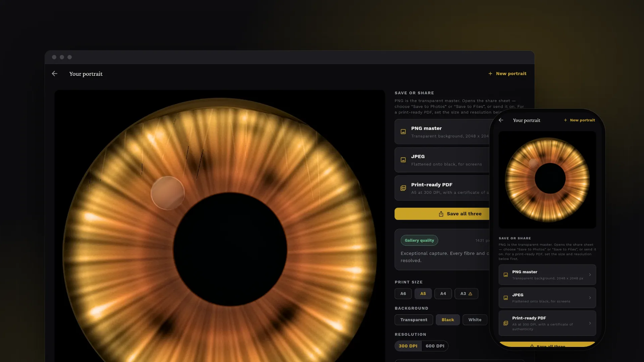Image resolution: width=644 pixels, height=362 pixels.
Task: Open JPEG chevron in phone list
Action: (590, 298)
